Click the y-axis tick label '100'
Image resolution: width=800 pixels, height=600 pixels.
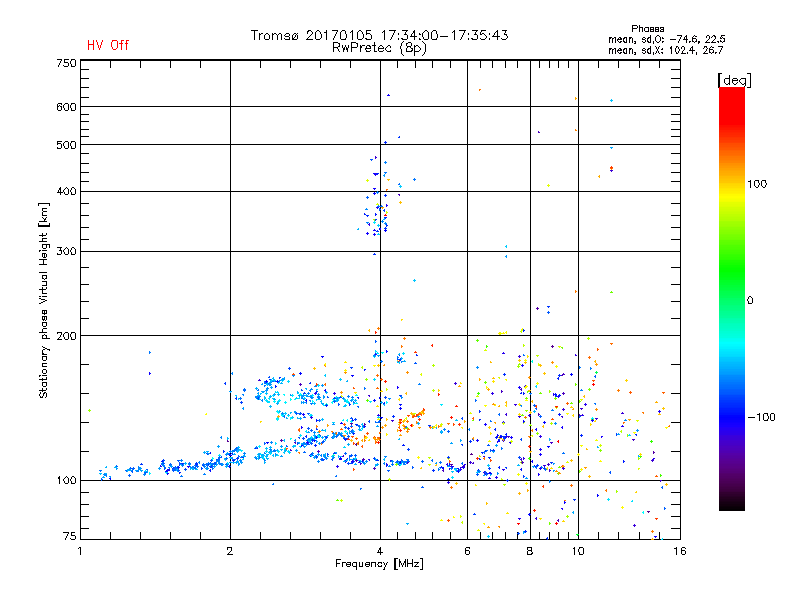tap(66, 481)
